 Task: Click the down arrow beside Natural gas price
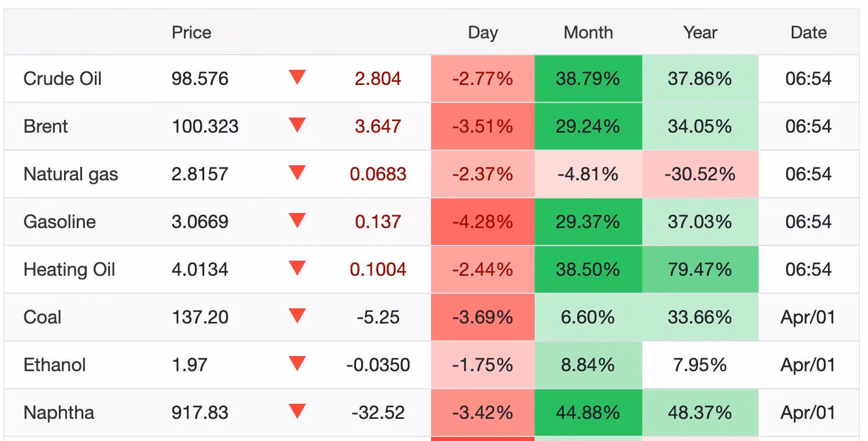(x=297, y=173)
